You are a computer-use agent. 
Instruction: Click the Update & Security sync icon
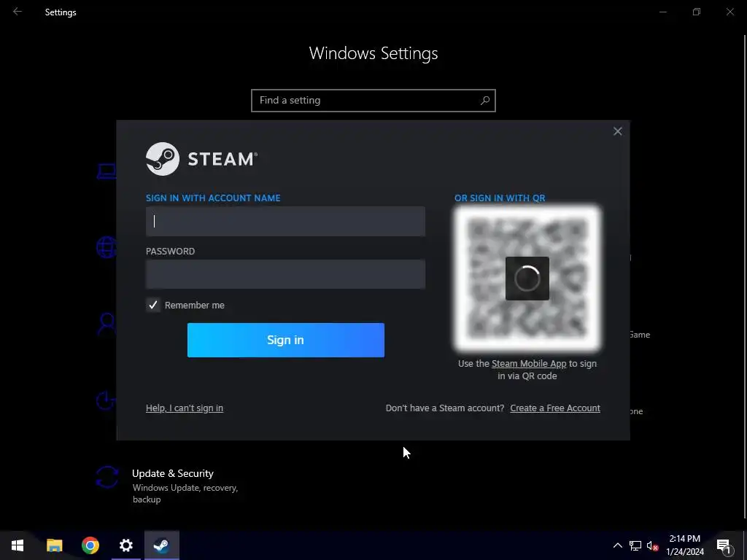tap(107, 477)
